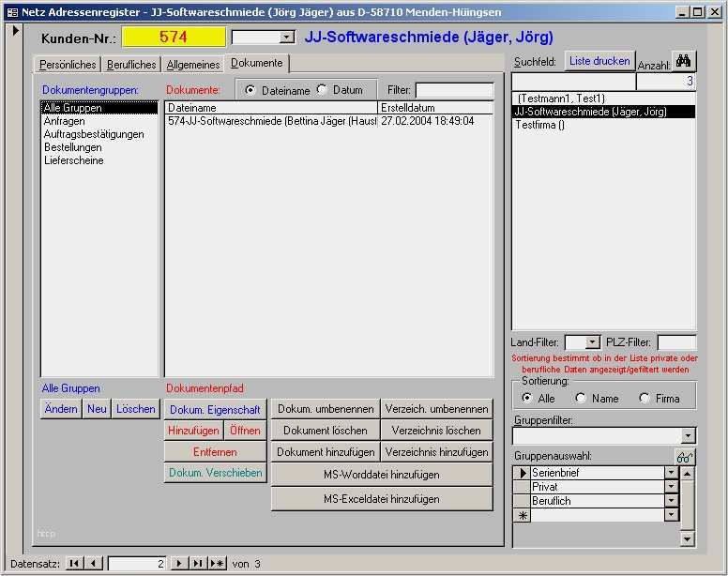Image resolution: width=728 pixels, height=576 pixels.
Task: Open the Serienbrief row dropdown arrow
Action: [672, 473]
